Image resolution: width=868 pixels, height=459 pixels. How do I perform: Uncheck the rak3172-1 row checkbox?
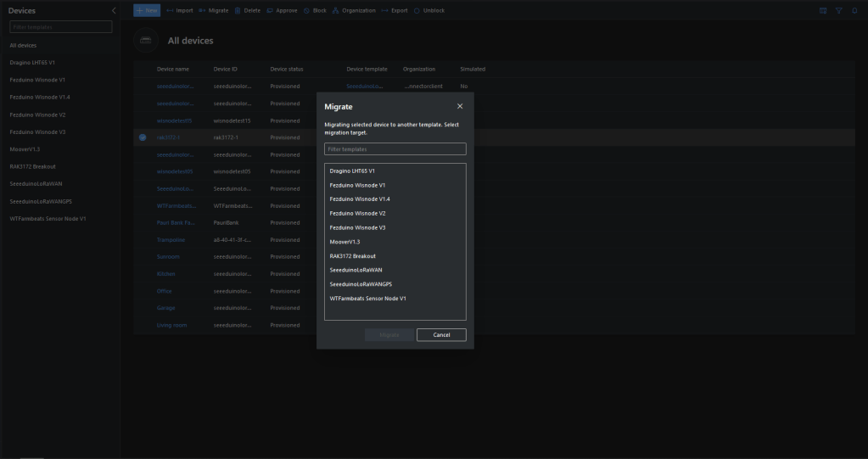(x=143, y=137)
